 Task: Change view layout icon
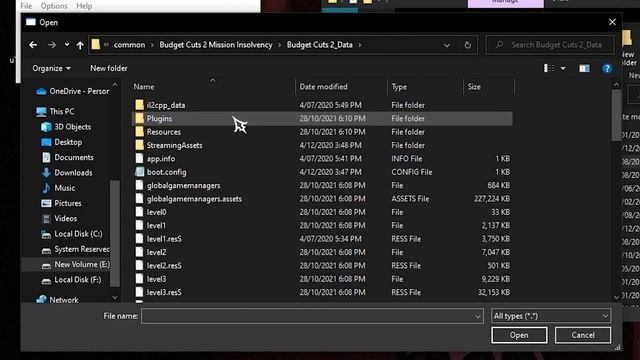point(549,68)
